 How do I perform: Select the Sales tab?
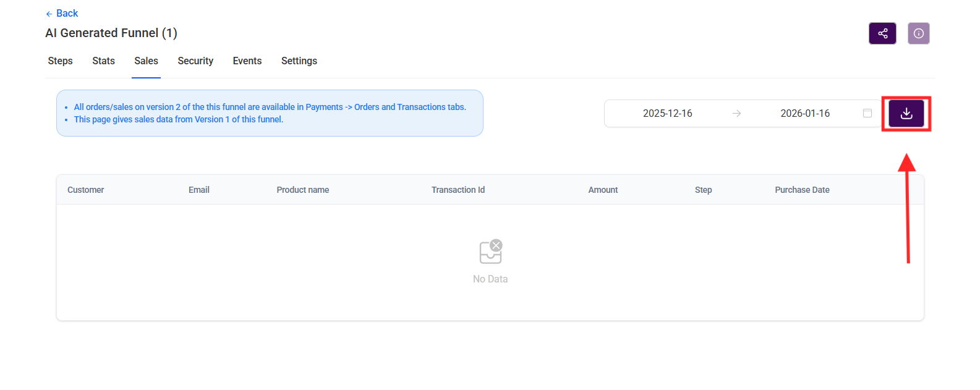tap(146, 61)
